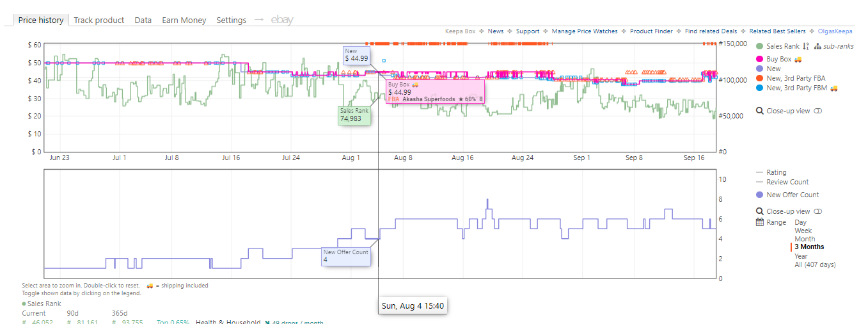This screenshot has width=868, height=324.
Task: Select the Year range
Action: 801,255
